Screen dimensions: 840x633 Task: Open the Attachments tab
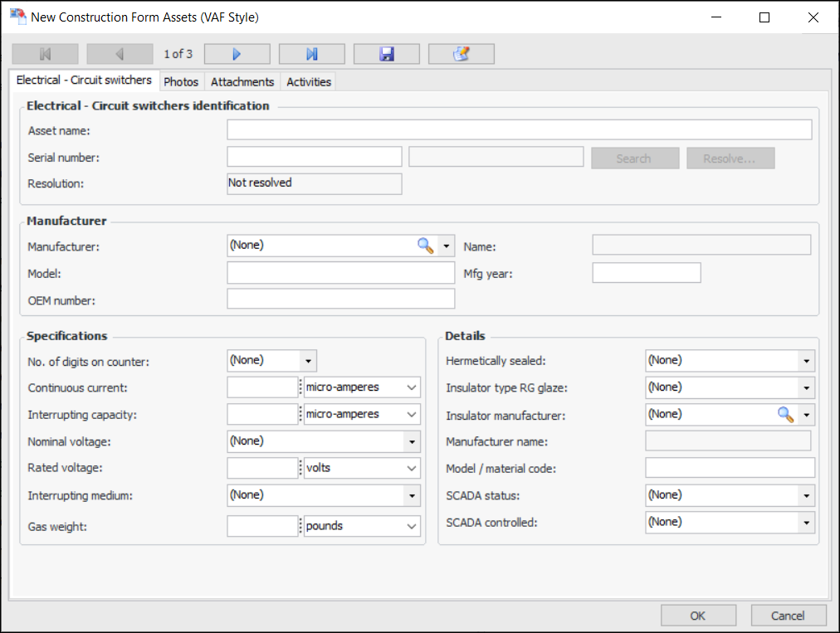tap(242, 81)
